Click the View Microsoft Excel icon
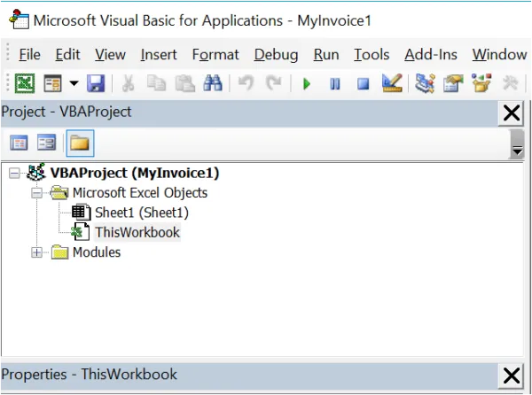Image resolution: width=532 pixels, height=395 pixels. pyautogui.click(x=26, y=84)
